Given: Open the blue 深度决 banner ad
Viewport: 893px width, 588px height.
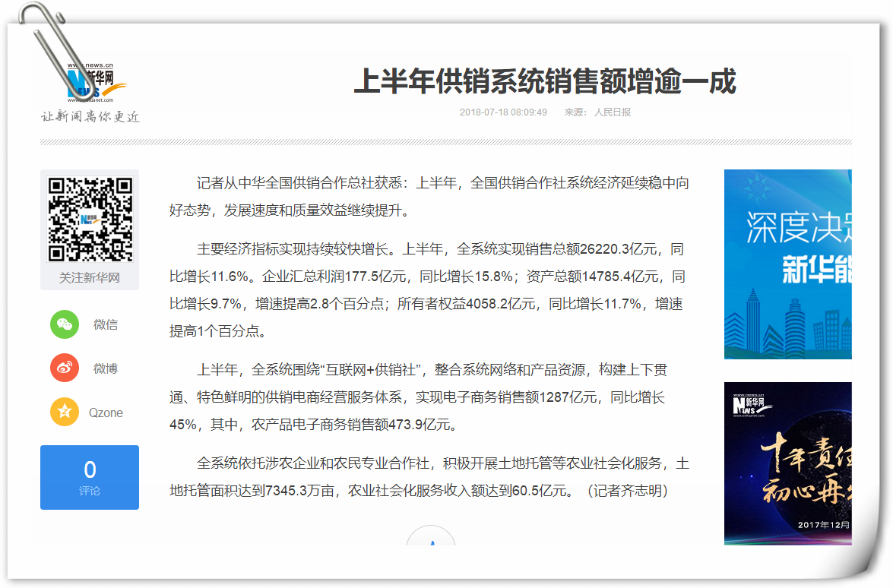Looking at the screenshot, I should 787,264.
